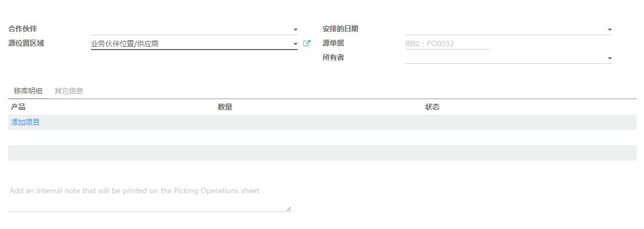Image resolution: width=644 pixels, height=229 pixels.
Task: Click the 源单据 field with PO0032 placeholder
Action: (x=447, y=43)
